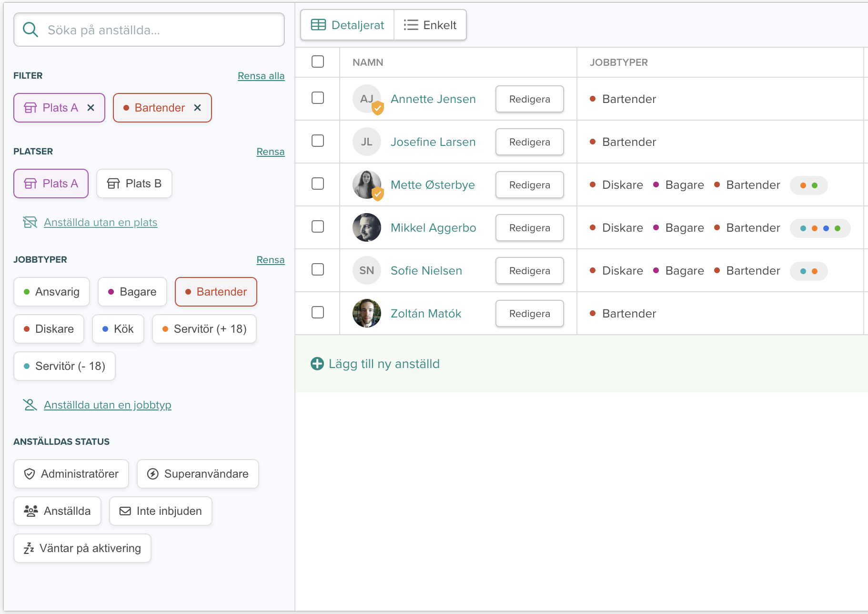Viewport: 868px width, 614px height.
Task: Click the employees without job type icon
Action: point(30,405)
